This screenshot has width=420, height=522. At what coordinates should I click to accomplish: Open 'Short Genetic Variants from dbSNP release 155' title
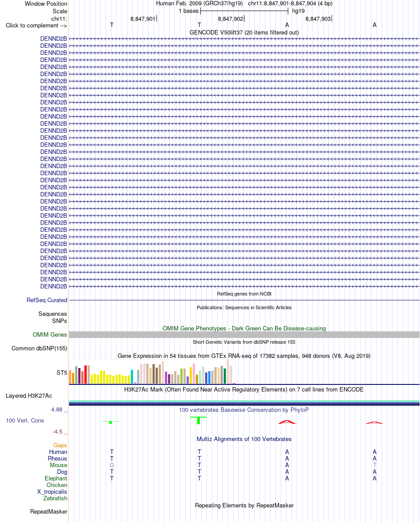[x=244, y=342]
